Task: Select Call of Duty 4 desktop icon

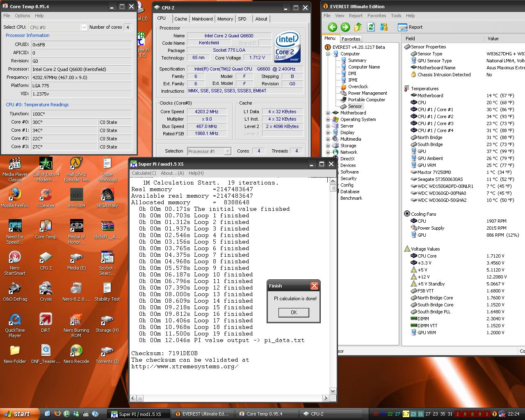Action: [x=46, y=169]
